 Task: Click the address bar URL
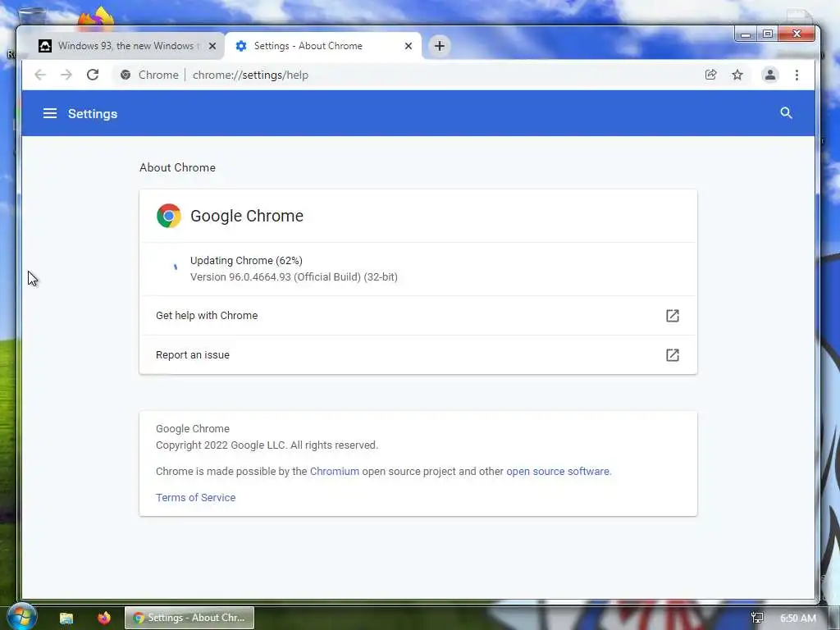pos(250,75)
